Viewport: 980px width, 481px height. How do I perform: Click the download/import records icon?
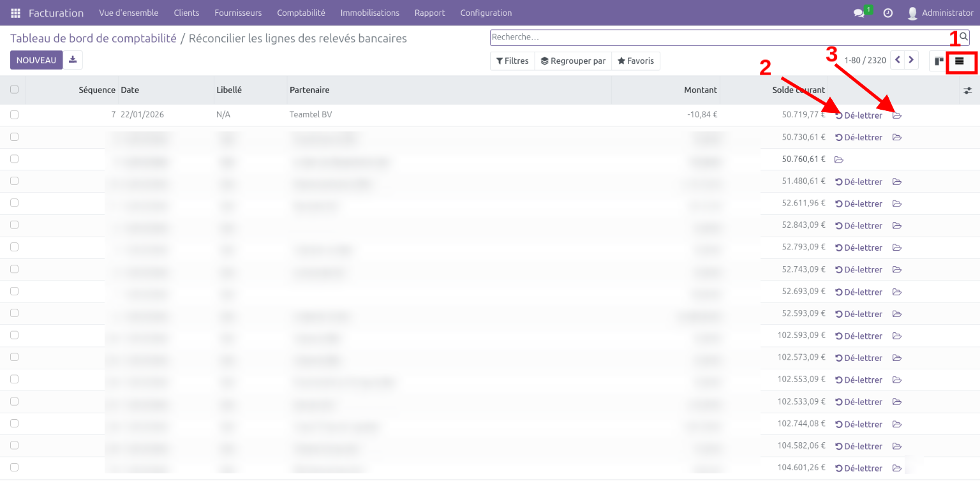tap(73, 60)
